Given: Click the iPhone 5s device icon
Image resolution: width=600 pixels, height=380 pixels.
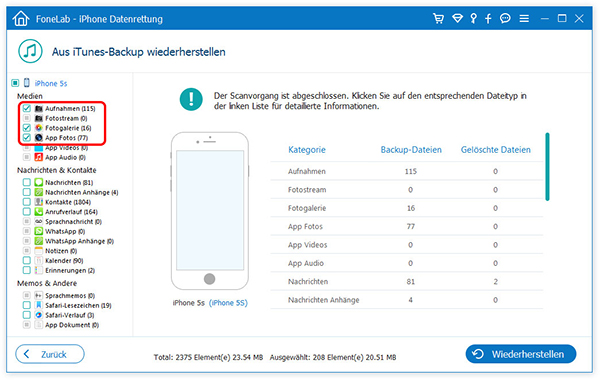Looking at the screenshot, I should point(27,83).
